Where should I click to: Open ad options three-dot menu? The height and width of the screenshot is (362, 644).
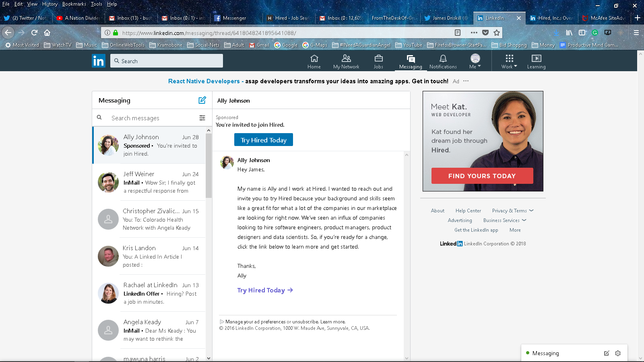(x=466, y=81)
